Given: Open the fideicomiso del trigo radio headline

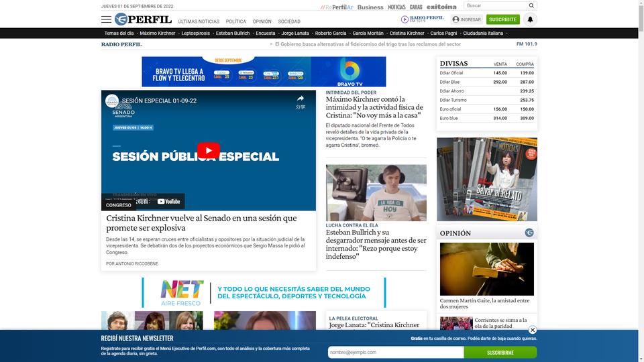Looking at the screenshot, I should coord(368,44).
